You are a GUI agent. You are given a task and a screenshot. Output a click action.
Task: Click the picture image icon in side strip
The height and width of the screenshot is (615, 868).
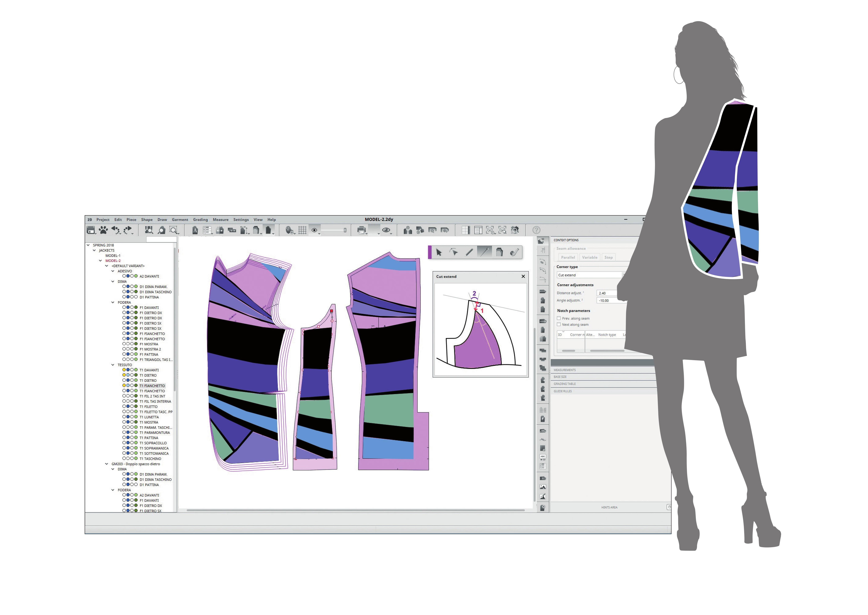click(x=543, y=487)
